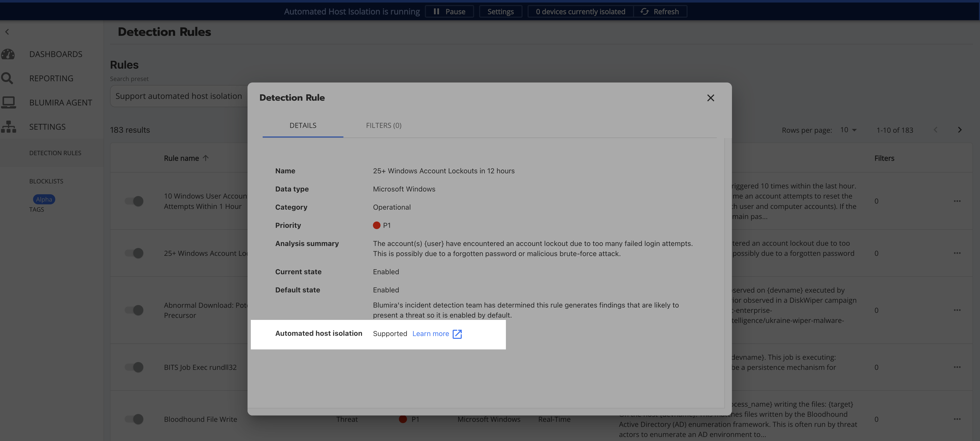This screenshot has width=980, height=441.
Task: Click the Pause icon for Automated Host Isolation
Action: coord(437,11)
